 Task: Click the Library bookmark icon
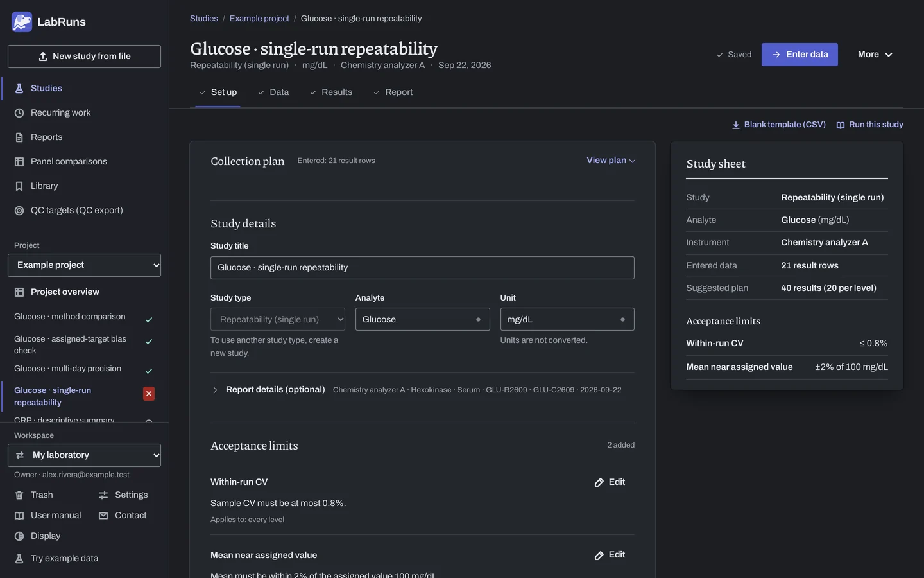click(19, 186)
